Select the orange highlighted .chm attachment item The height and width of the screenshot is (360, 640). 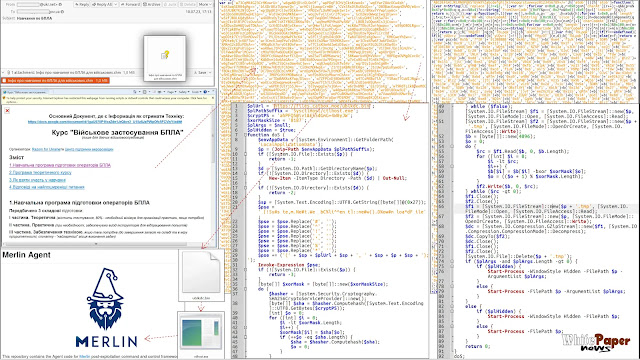tap(55, 80)
